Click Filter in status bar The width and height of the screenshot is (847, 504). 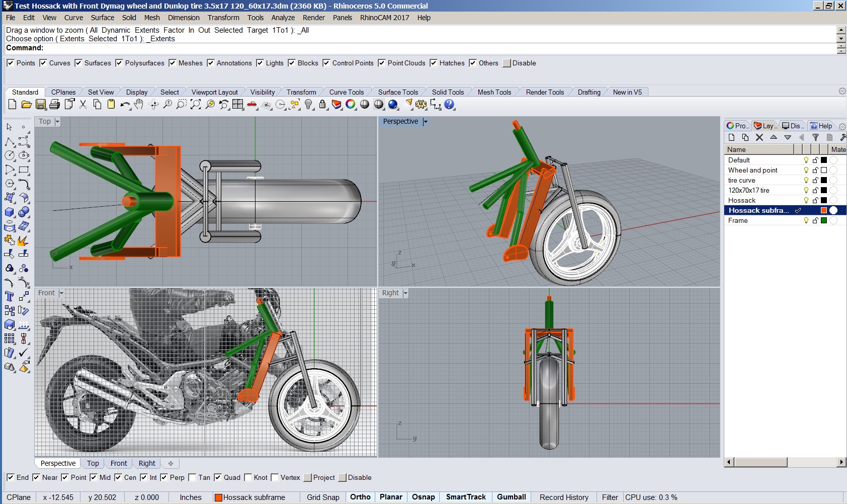pyautogui.click(x=610, y=497)
